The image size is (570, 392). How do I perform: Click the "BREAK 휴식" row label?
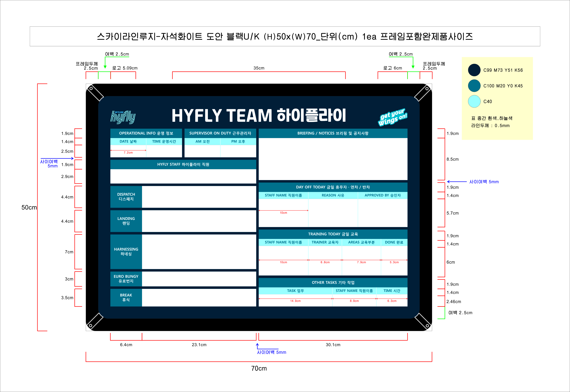[x=126, y=298]
